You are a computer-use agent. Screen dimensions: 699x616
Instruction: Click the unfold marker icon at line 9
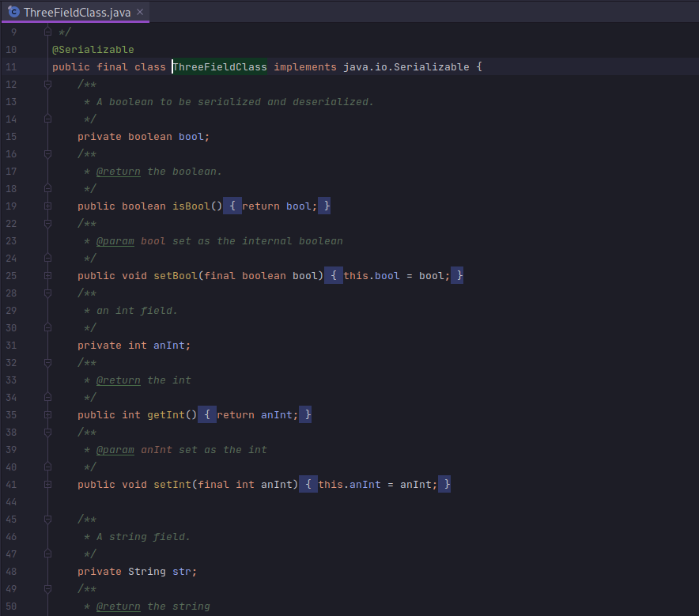(47, 32)
